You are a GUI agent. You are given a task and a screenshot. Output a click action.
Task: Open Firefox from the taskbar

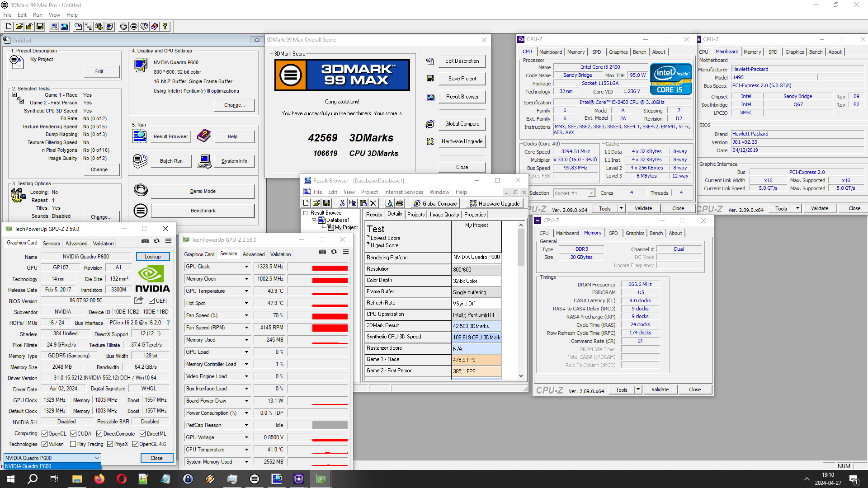[x=99, y=479]
